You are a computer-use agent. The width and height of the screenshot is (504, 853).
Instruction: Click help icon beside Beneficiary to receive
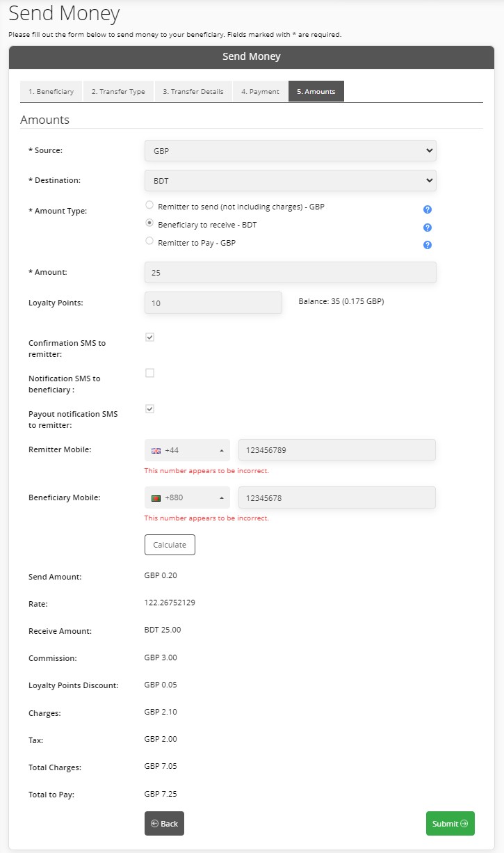[428, 228]
